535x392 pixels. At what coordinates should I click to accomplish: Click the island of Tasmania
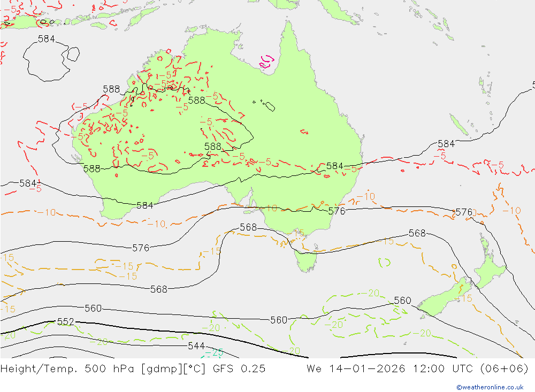[307, 260]
